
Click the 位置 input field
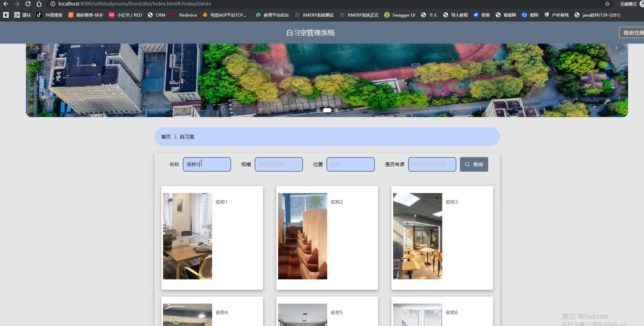351,164
